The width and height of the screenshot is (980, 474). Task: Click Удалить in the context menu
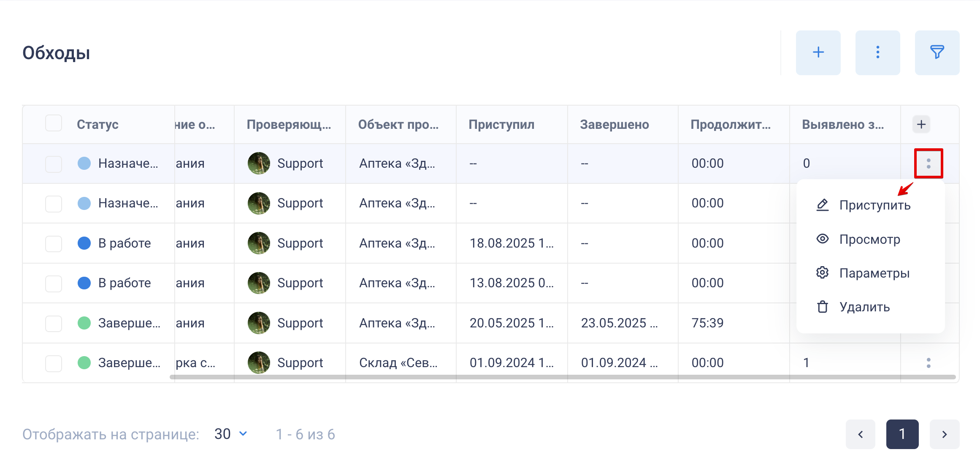864,307
